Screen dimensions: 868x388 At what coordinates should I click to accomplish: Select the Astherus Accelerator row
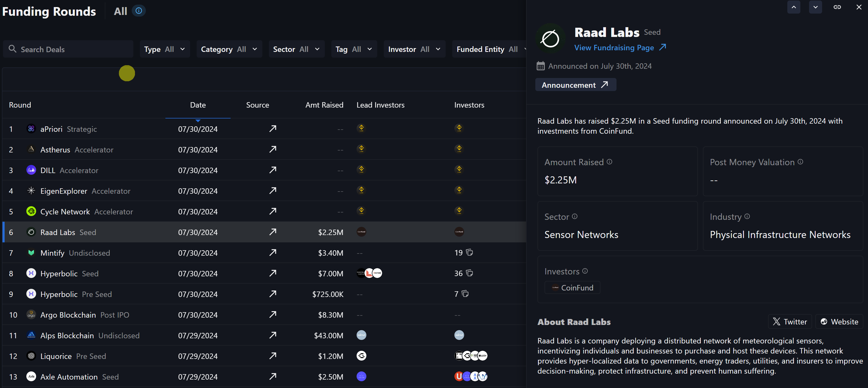point(264,149)
